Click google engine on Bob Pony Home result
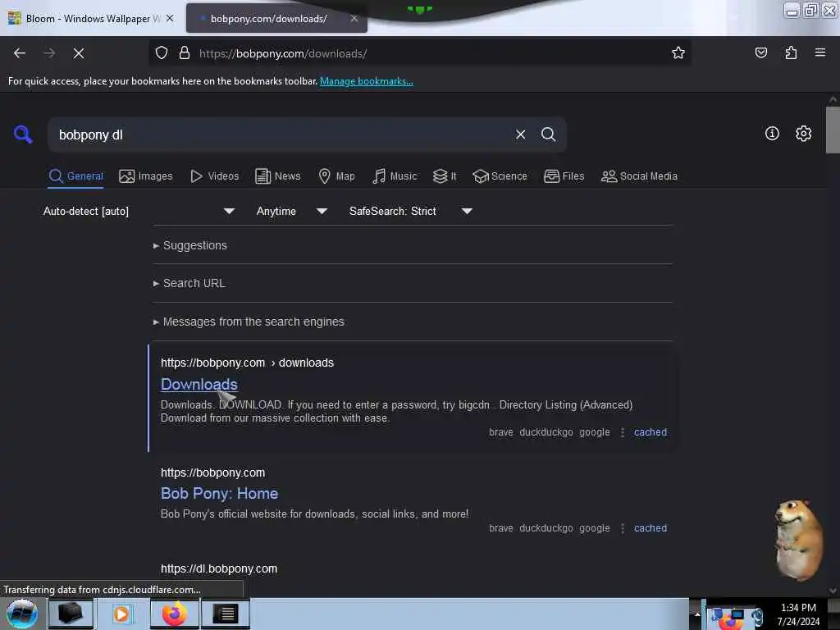The image size is (840, 630). (x=595, y=528)
